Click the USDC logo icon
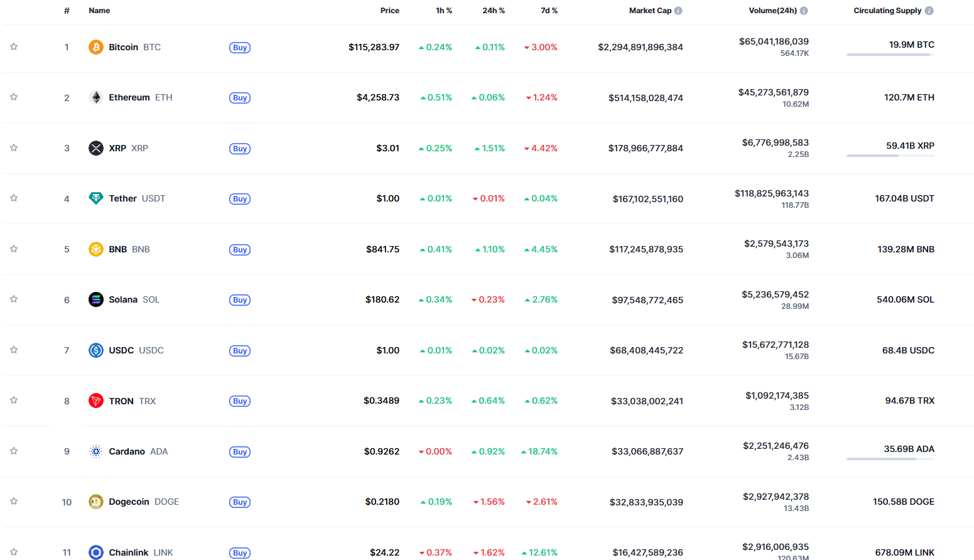The height and width of the screenshot is (560, 974). click(95, 350)
